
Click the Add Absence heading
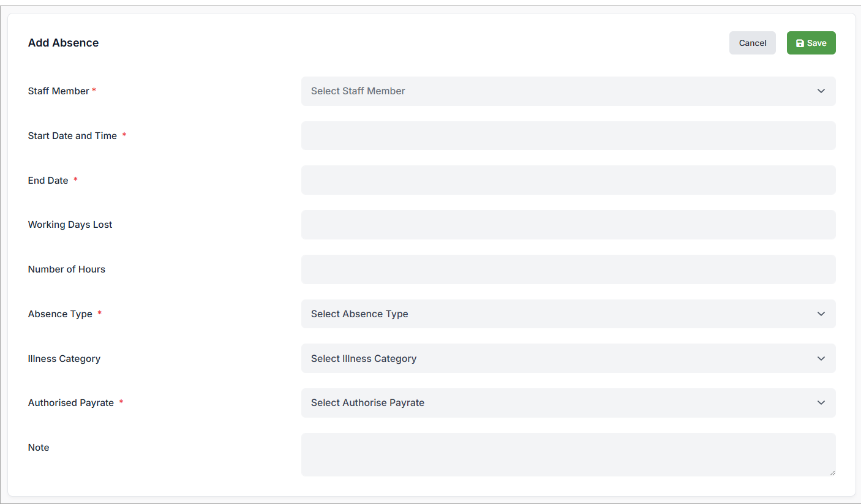63,42
